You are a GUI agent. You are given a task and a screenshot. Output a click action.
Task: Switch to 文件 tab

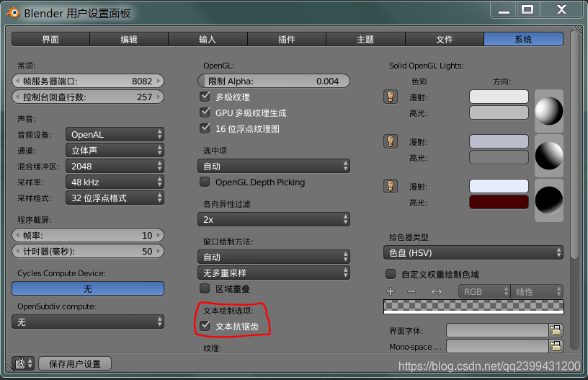[445, 39]
